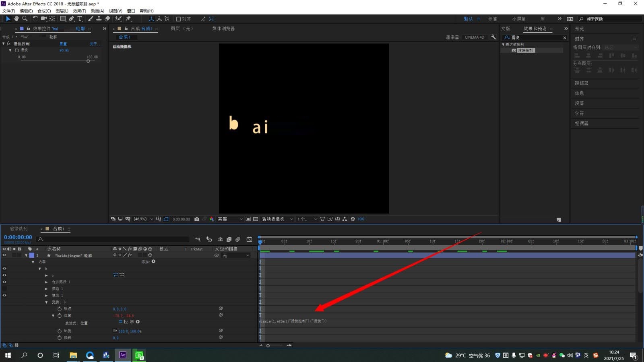Expand the 描边 1 group

click(x=46, y=289)
